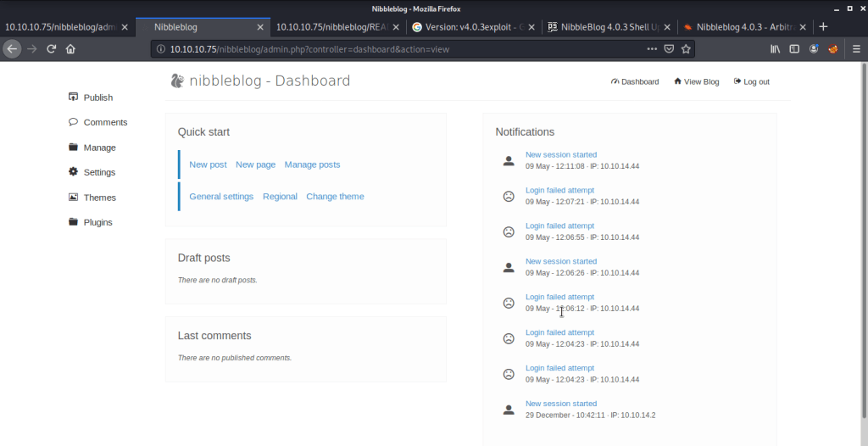The image size is (868, 446).
Task: Click the Plugins folder icon
Action: [x=74, y=222]
